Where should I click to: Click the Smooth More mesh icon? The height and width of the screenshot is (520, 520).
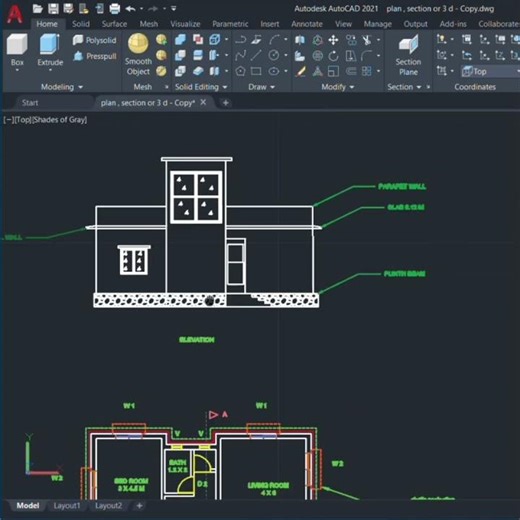[x=161, y=40]
